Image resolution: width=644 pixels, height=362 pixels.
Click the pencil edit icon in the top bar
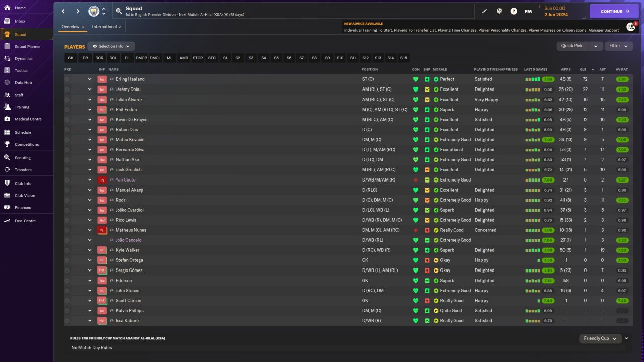[485, 11]
